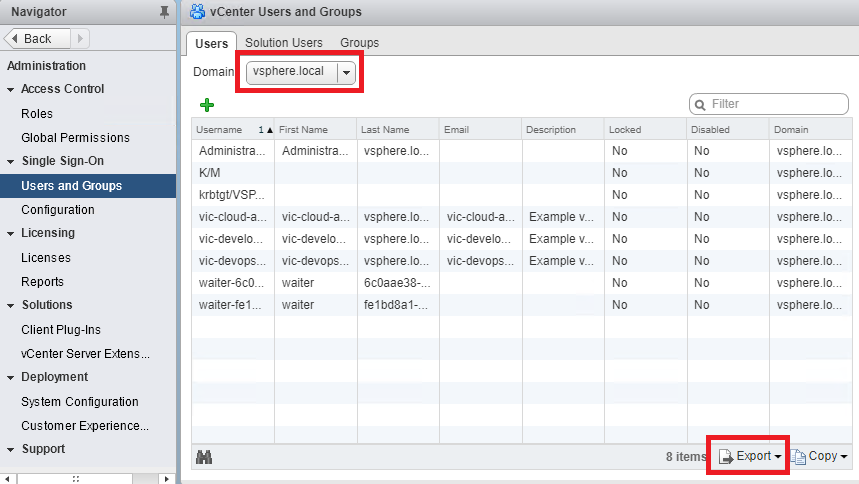Sort by the Domain column header
Image resolution: width=859 pixels, height=484 pixels.
tap(810, 129)
